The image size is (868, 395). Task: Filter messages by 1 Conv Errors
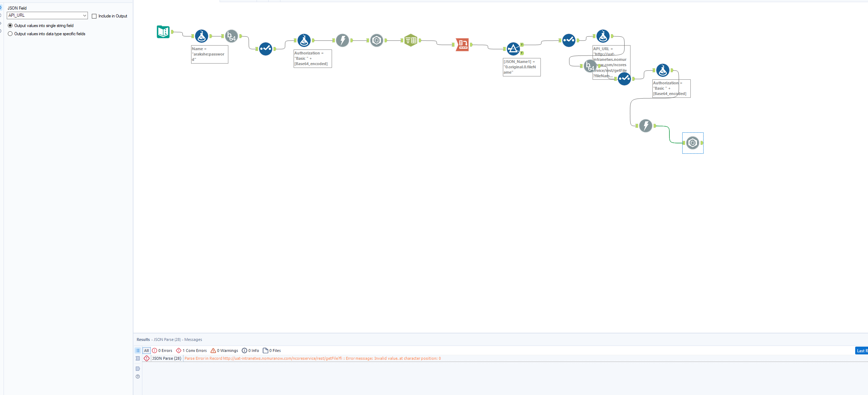(x=191, y=351)
